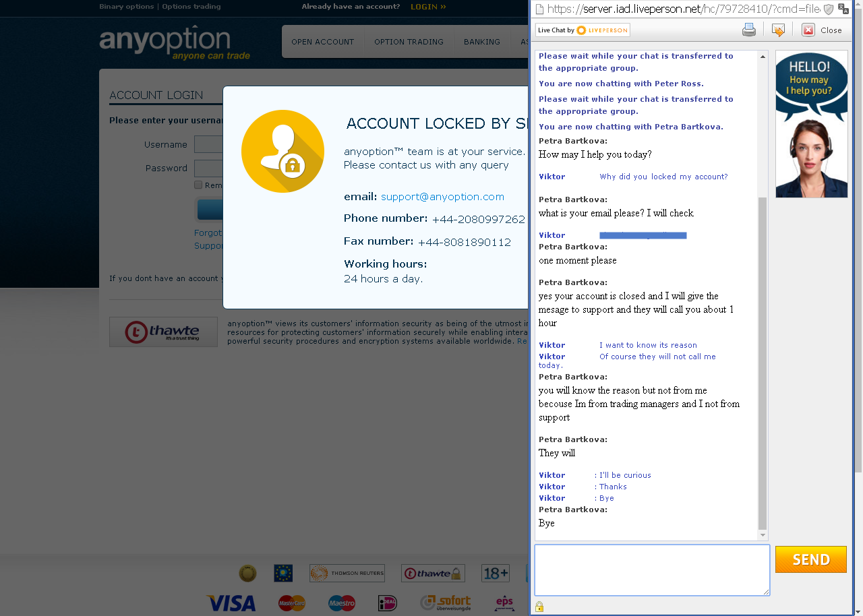Click the Live Chat by LivePerson badge

tap(583, 30)
